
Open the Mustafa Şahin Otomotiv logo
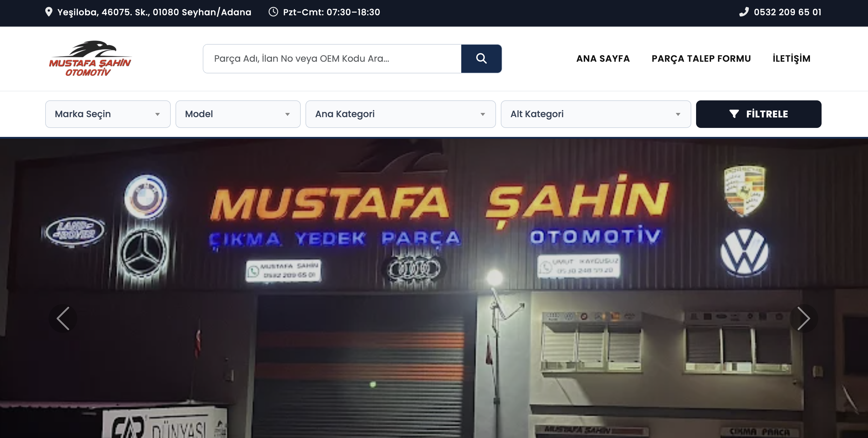point(90,59)
